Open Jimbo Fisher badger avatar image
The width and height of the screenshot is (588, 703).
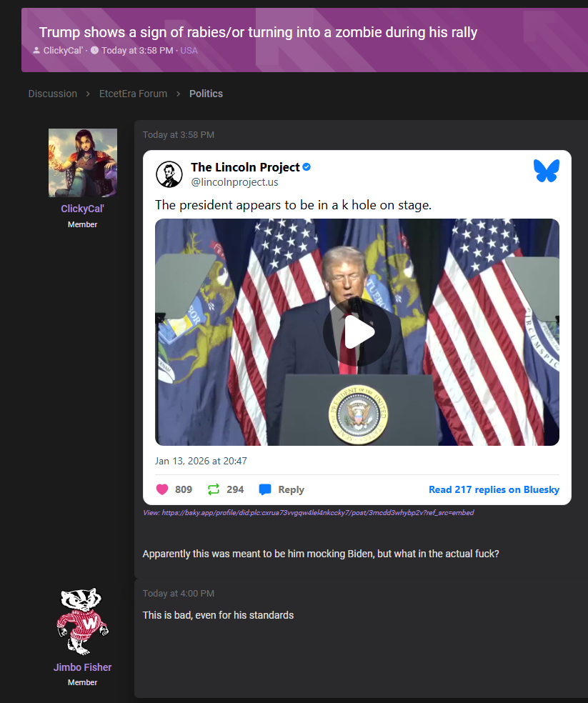click(83, 622)
